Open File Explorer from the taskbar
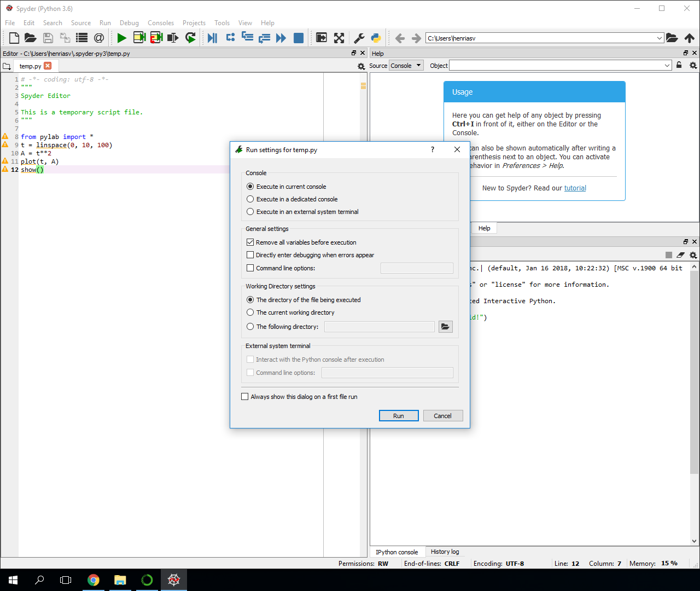The image size is (700, 591). (120, 580)
